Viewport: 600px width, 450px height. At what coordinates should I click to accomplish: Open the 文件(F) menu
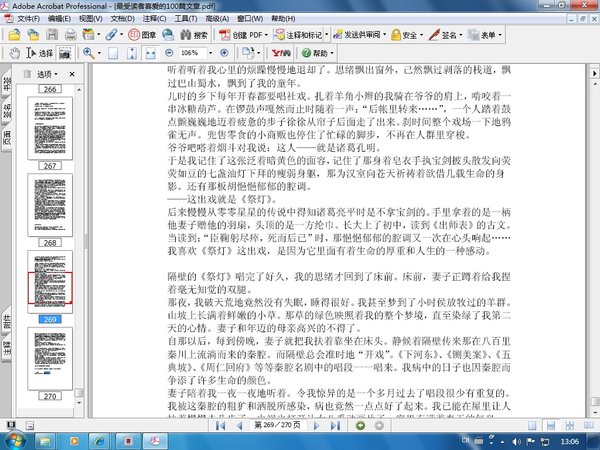[x=28, y=19]
